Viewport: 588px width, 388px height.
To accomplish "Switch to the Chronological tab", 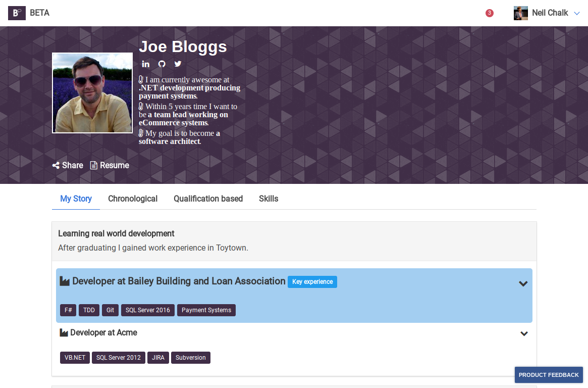I will [133, 199].
